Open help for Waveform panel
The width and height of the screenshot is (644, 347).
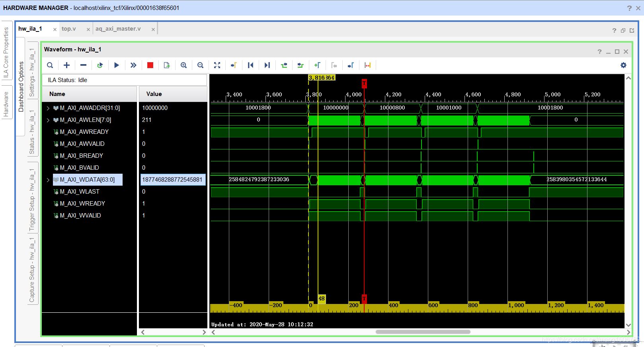click(x=599, y=52)
